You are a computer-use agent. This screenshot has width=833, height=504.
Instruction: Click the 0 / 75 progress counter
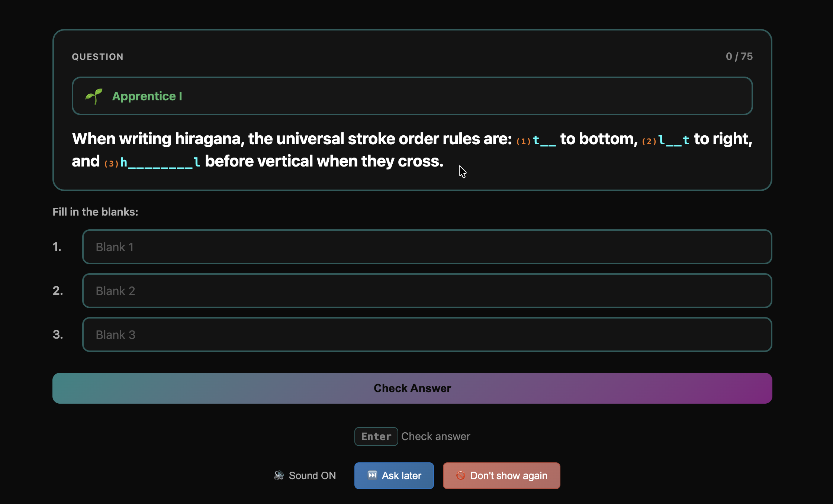(739, 56)
